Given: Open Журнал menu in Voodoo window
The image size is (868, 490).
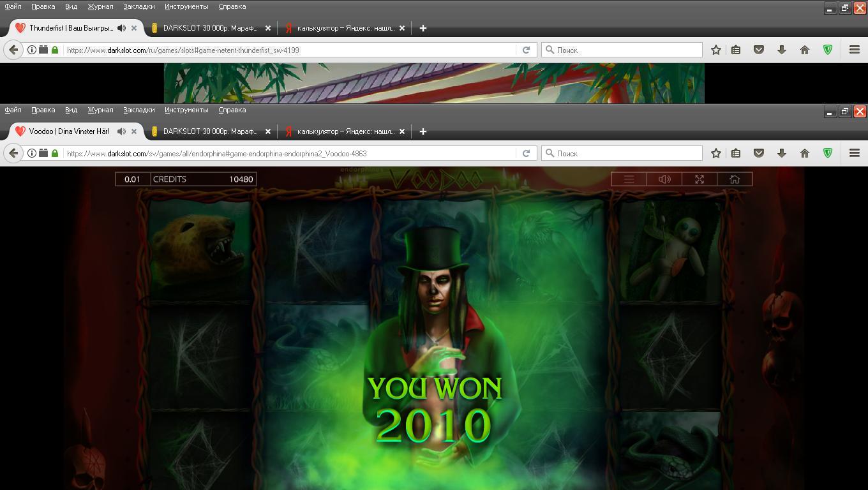Looking at the screenshot, I should pyautogui.click(x=100, y=110).
